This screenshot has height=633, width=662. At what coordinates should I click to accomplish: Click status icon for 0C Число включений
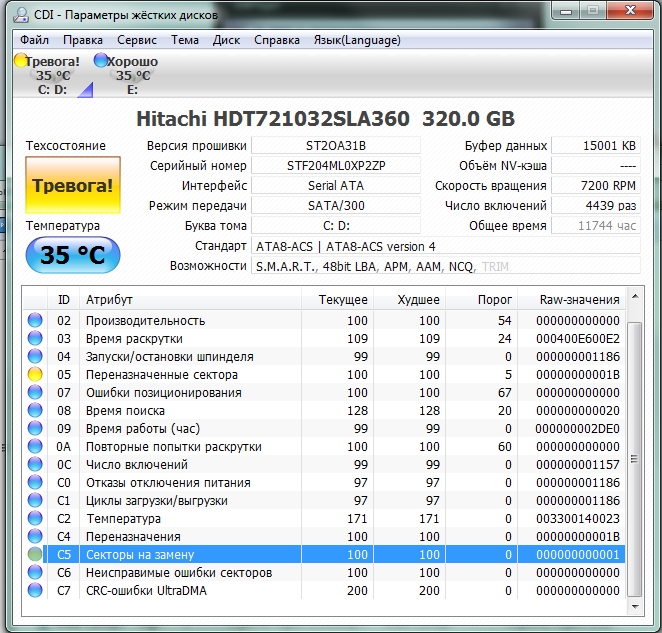click(35, 465)
